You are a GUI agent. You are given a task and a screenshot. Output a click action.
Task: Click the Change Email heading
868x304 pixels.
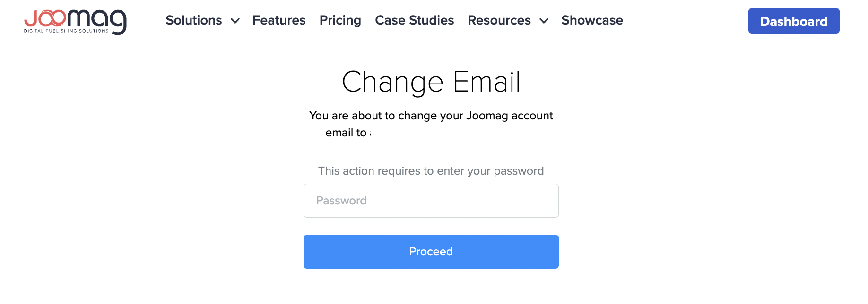431,82
